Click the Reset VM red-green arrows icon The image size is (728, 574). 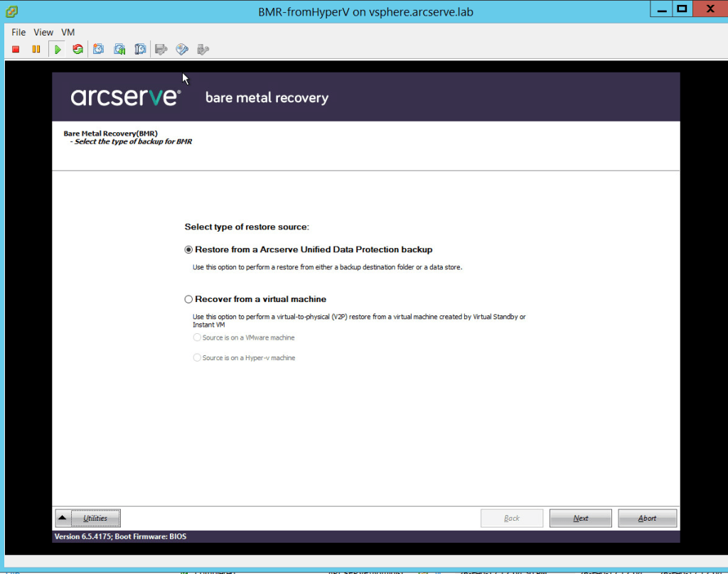77,49
